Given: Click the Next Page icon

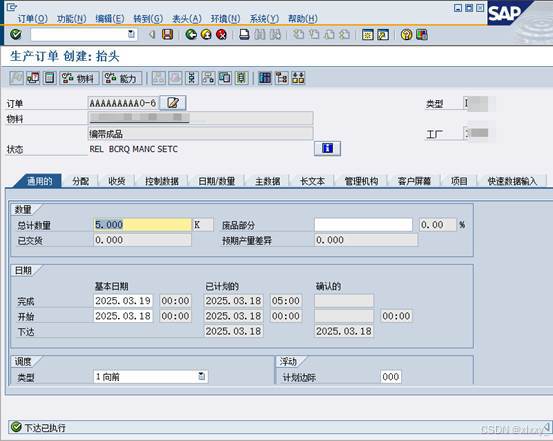Looking at the screenshot, I should click(x=329, y=35).
